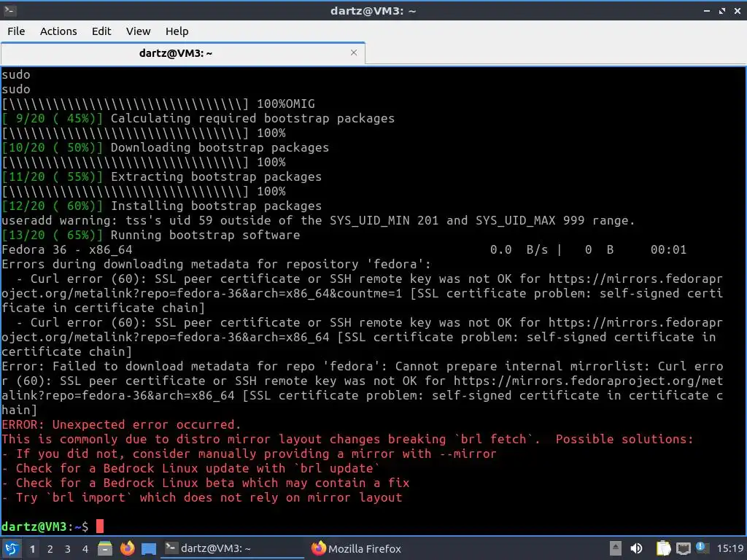747x560 pixels.
Task: Click the 'dartz@VM3' prompt text
Action: coord(34,526)
